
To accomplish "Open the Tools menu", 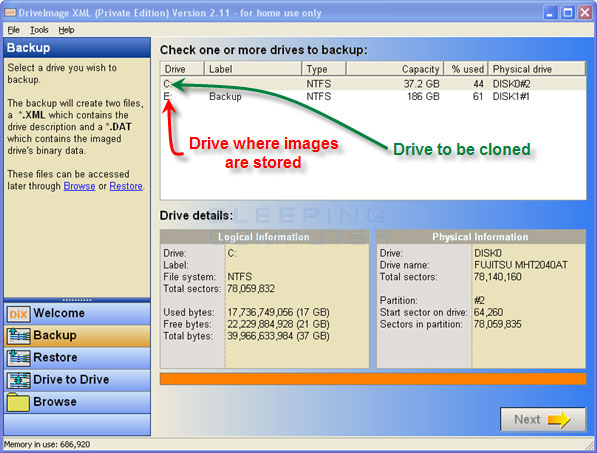I will (39, 30).
